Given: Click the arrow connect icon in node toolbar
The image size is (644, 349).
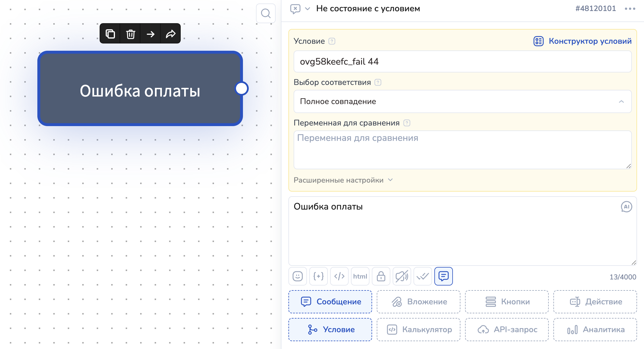Looking at the screenshot, I should [x=151, y=34].
